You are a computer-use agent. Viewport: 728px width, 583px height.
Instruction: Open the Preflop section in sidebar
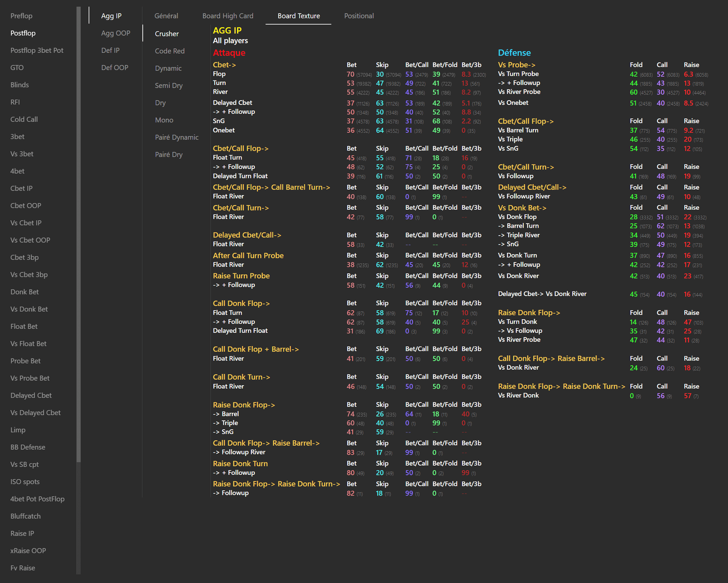pos(21,16)
